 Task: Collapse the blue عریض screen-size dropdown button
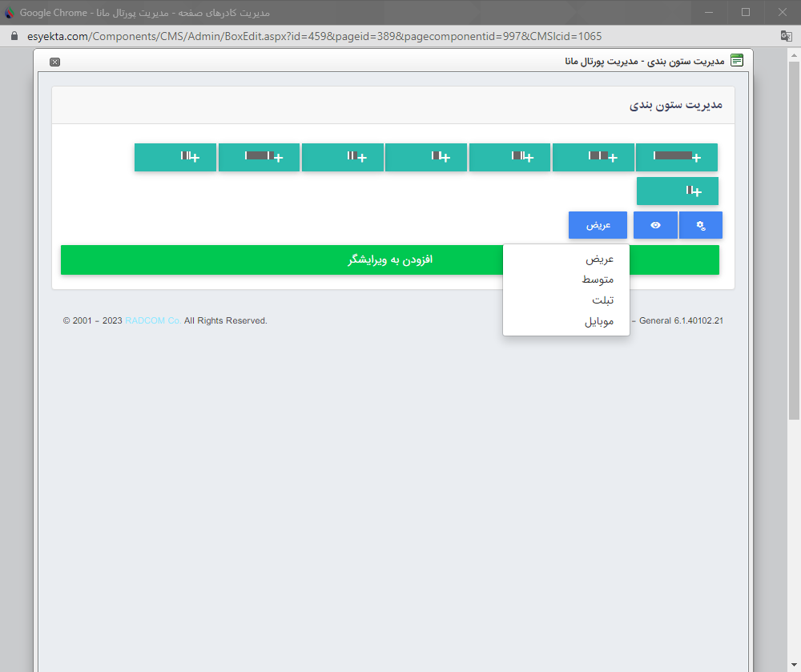click(x=598, y=225)
